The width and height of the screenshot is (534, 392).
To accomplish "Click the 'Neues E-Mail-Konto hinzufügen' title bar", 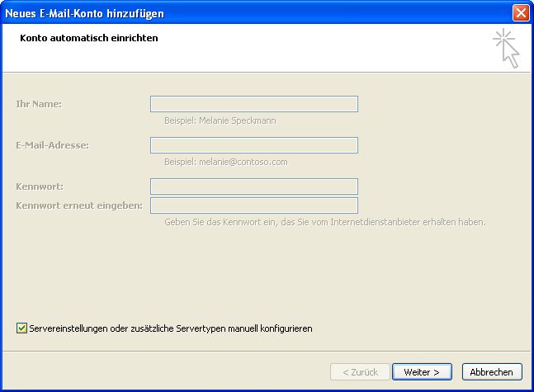I will pos(248,12).
